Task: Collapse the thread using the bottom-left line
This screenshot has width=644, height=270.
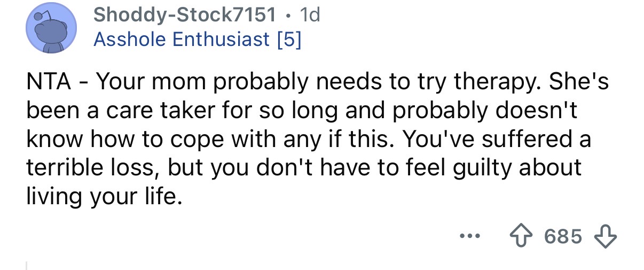Action: pyautogui.click(x=27, y=265)
